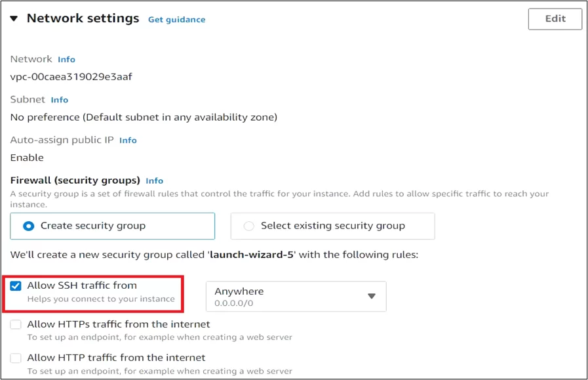Click the down arrow icon in Anywhere dropdown
The height and width of the screenshot is (380, 588).
(x=372, y=296)
